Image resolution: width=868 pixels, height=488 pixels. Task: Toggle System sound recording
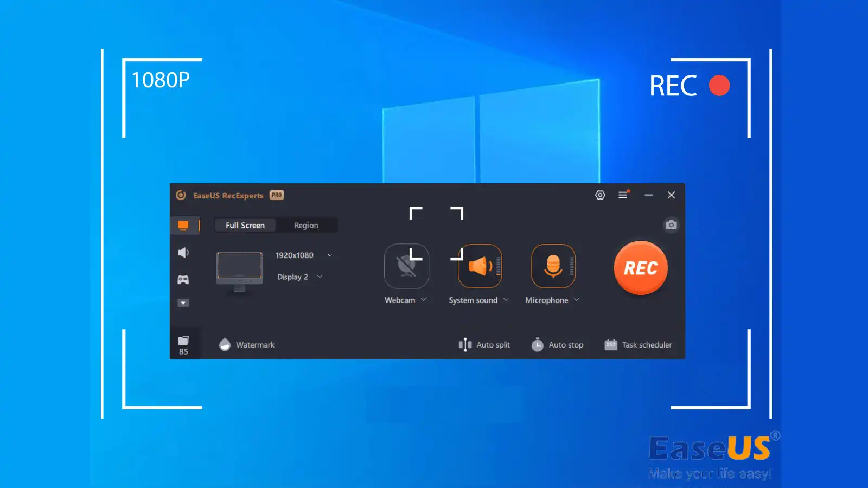coord(480,266)
